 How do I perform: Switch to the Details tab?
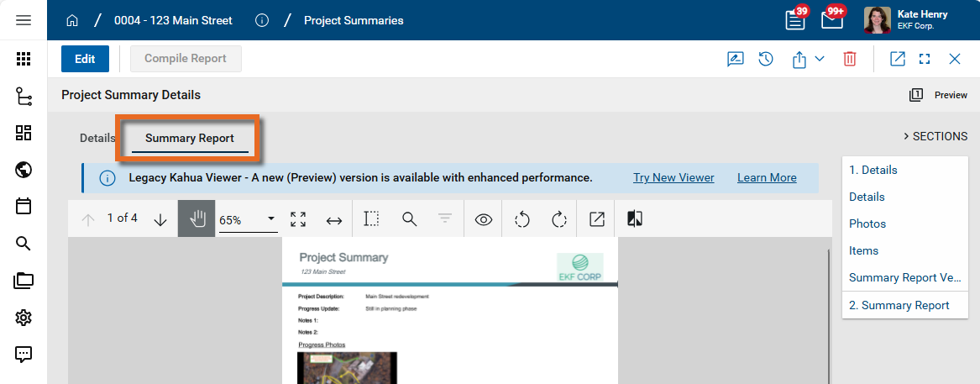coord(97,138)
